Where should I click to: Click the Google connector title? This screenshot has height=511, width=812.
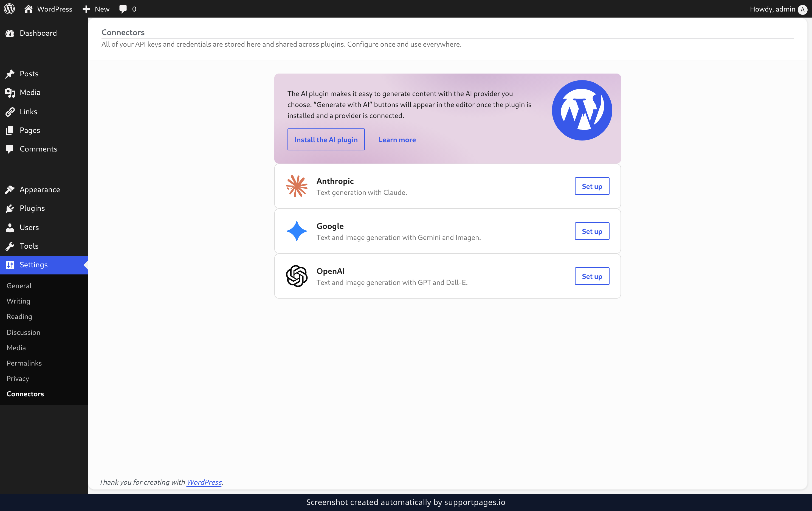click(330, 226)
